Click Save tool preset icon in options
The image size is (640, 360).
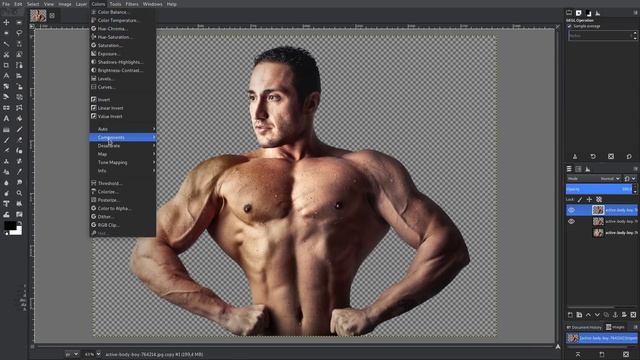pyautogui.click(x=575, y=156)
